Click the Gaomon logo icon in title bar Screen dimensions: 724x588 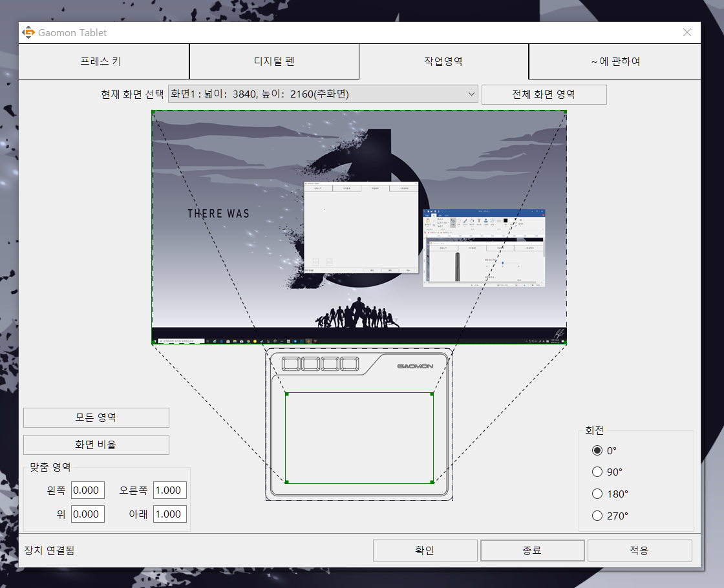tap(28, 32)
